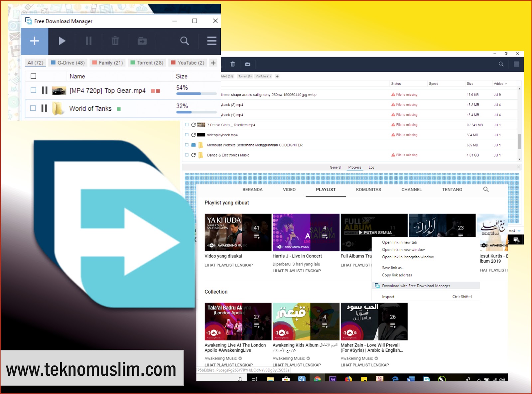Open hamburger menu in large background window
Screen dimensions: 532x394
click(x=516, y=64)
